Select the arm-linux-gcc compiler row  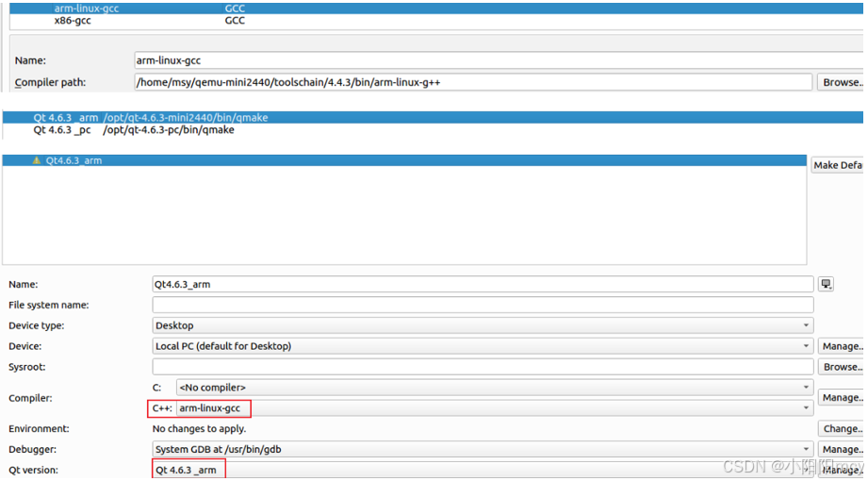[x=436, y=8]
